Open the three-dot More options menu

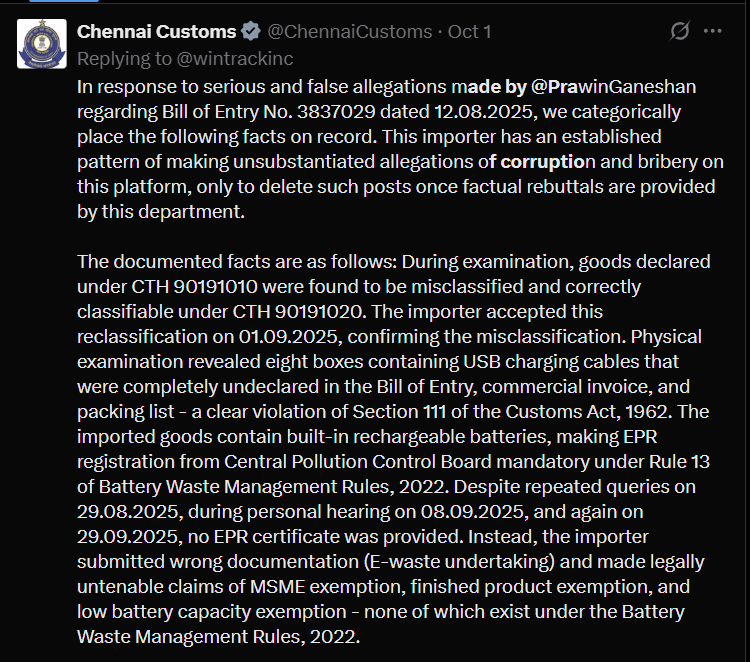[x=713, y=32]
